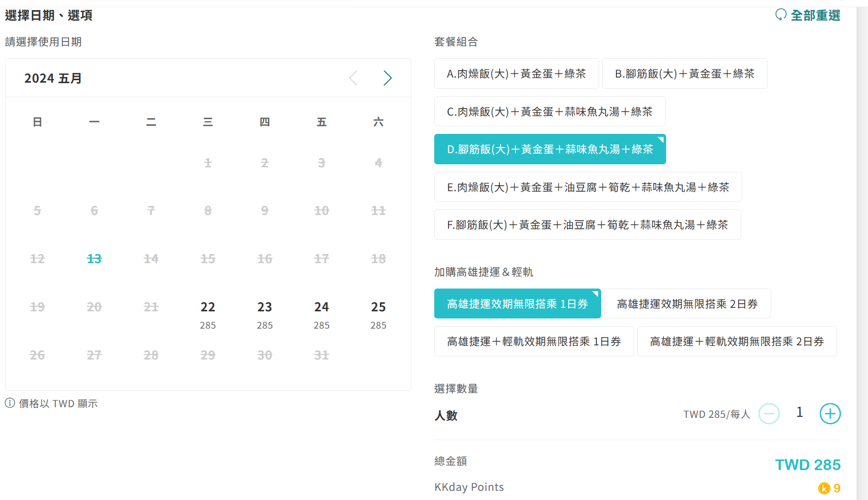
Task: Toggle 高雄捷運效期無限搭乘 1日券 option
Action: [x=517, y=304]
